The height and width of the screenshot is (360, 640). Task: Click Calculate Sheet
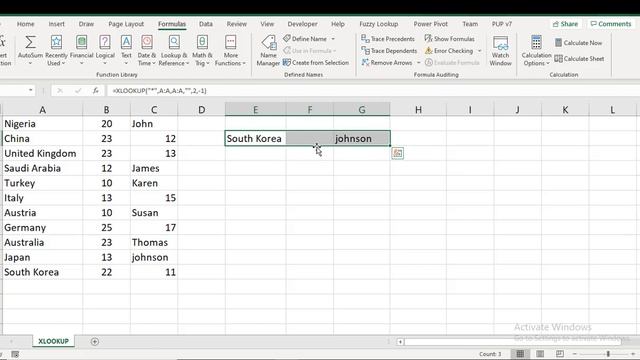[579, 59]
